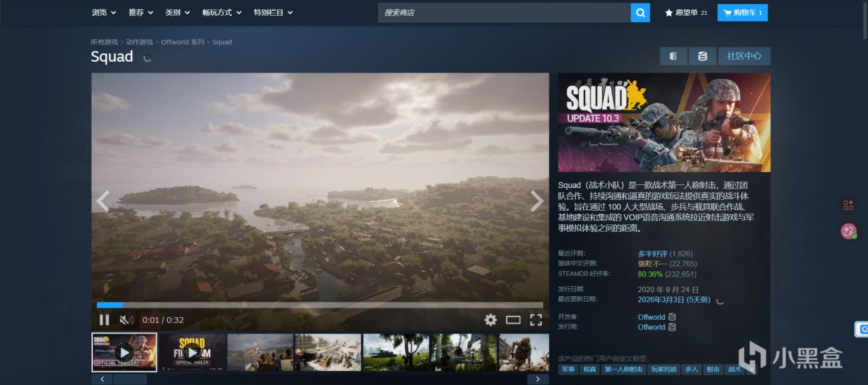
Task: Click the search magnifier button
Action: pos(640,12)
